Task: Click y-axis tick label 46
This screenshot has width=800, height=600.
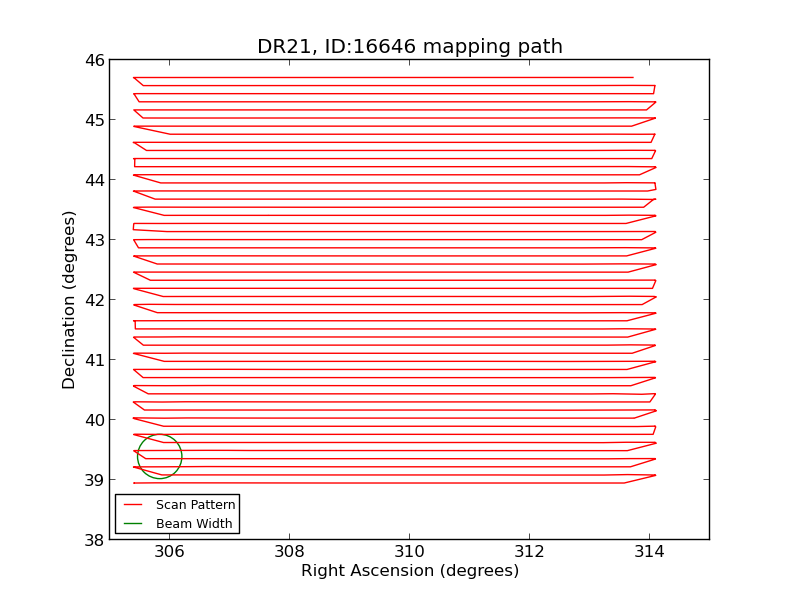Action: [94, 60]
